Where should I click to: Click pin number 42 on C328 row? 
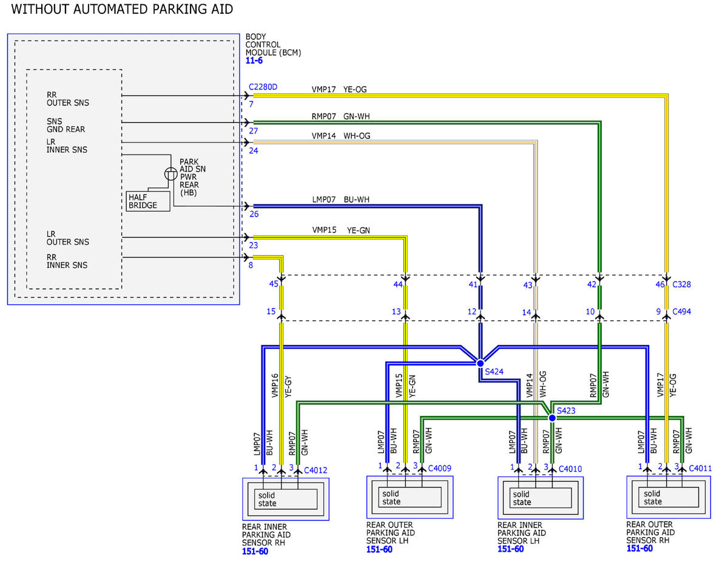coord(591,284)
